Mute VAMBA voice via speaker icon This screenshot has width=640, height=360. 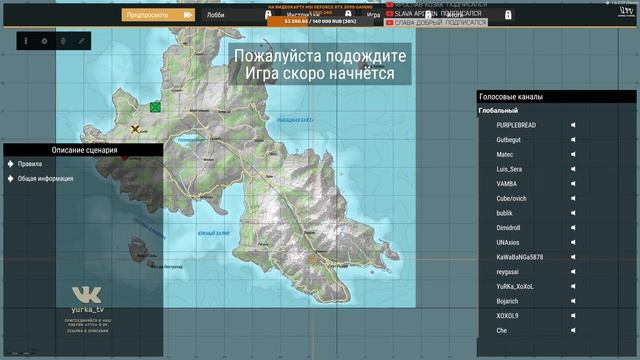(573, 184)
